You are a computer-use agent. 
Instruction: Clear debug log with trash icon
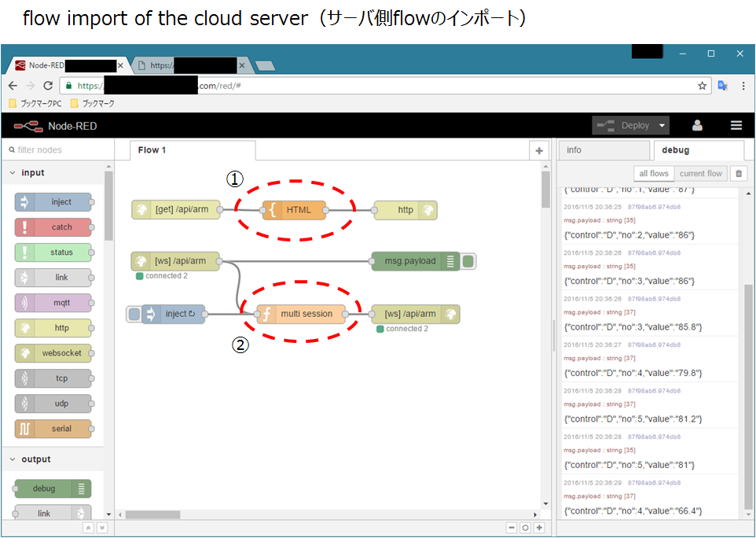739,174
